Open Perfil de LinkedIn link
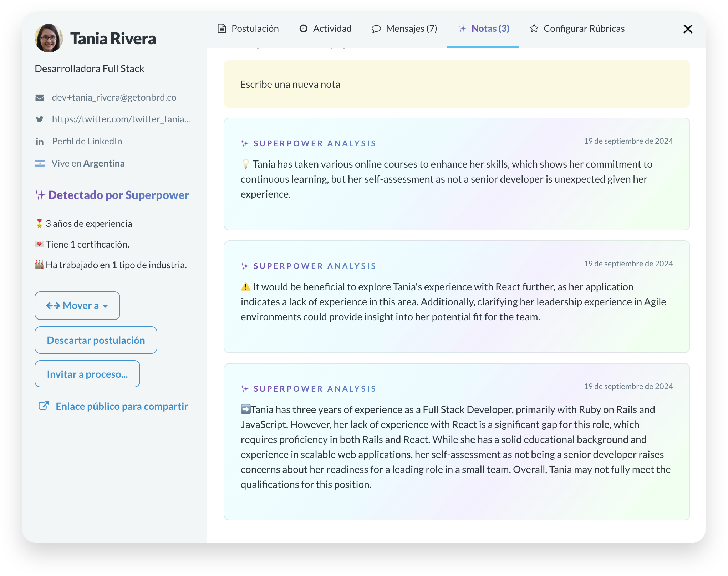The image size is (728, 576). [x=87, y=141]
